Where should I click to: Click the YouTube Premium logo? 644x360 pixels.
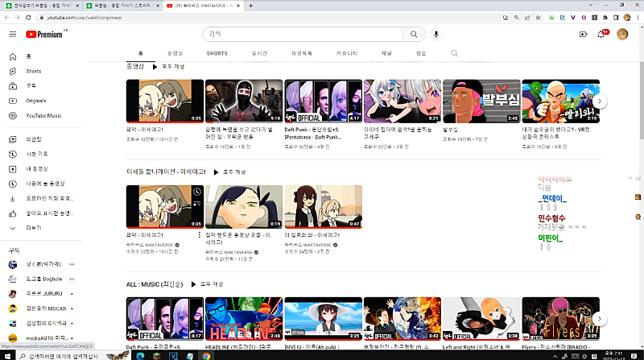click(x=44, y=35)
